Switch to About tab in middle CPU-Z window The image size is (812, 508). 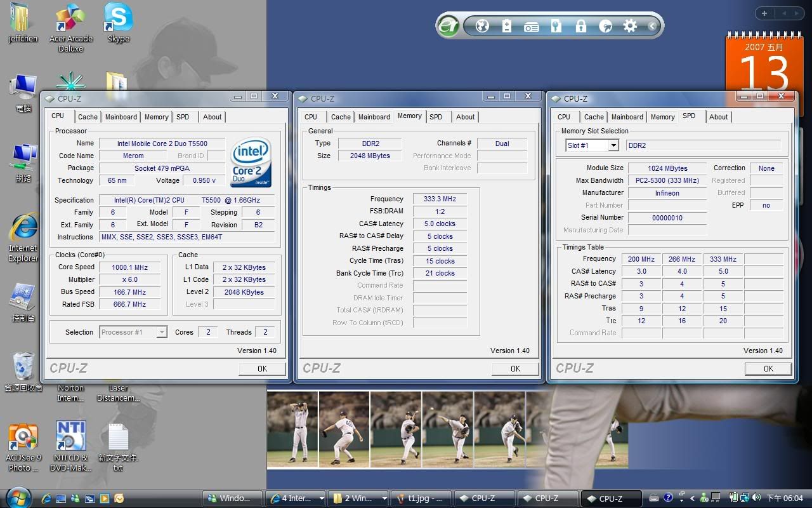coord(465,117)
